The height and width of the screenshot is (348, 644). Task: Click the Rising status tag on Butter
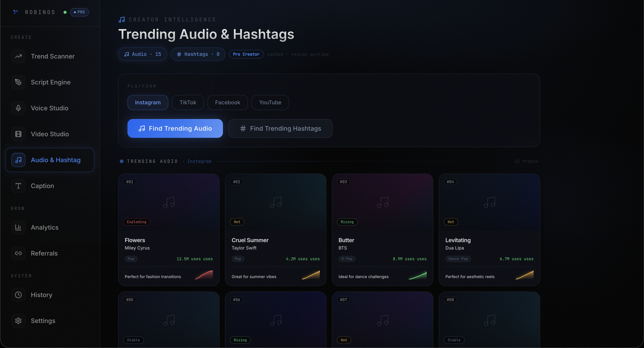(x=347, y=222)
